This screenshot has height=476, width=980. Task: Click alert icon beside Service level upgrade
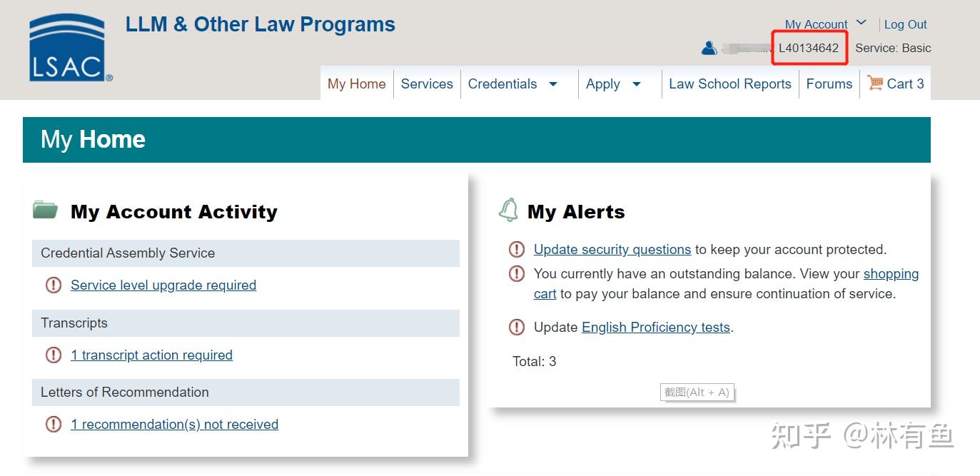54,285
